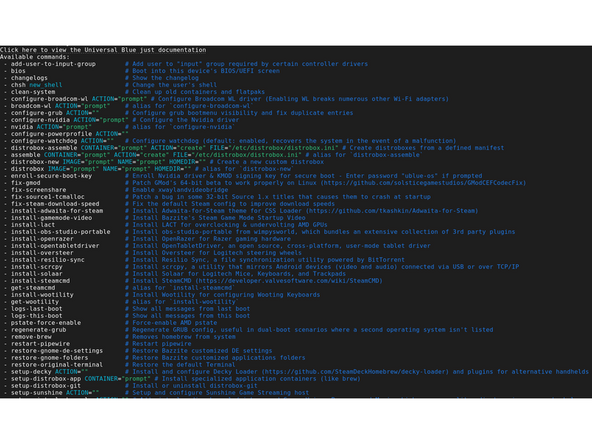This screenshot has height=444, width=592.
Task: Click the get-steamcmd alias entry
Action: (x=33, y=287)
